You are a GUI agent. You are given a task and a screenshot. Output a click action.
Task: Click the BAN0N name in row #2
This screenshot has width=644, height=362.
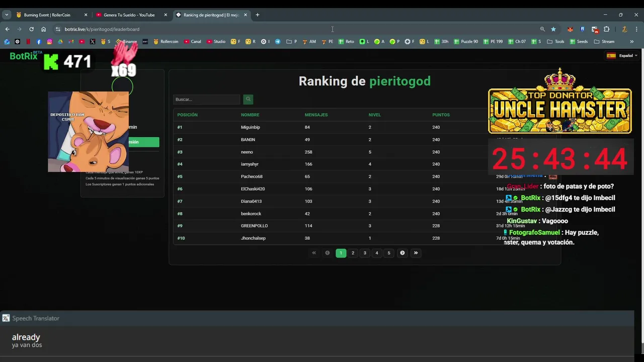click(x=248, y=140)
